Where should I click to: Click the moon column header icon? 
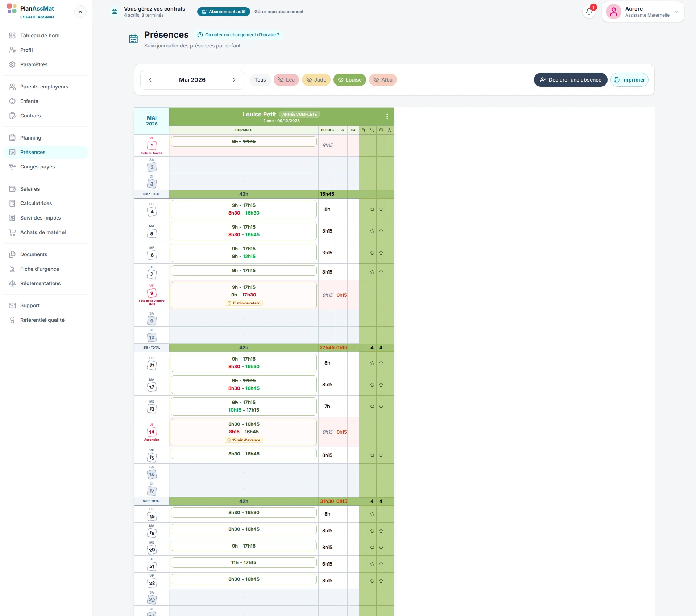(x=390, y=130)
